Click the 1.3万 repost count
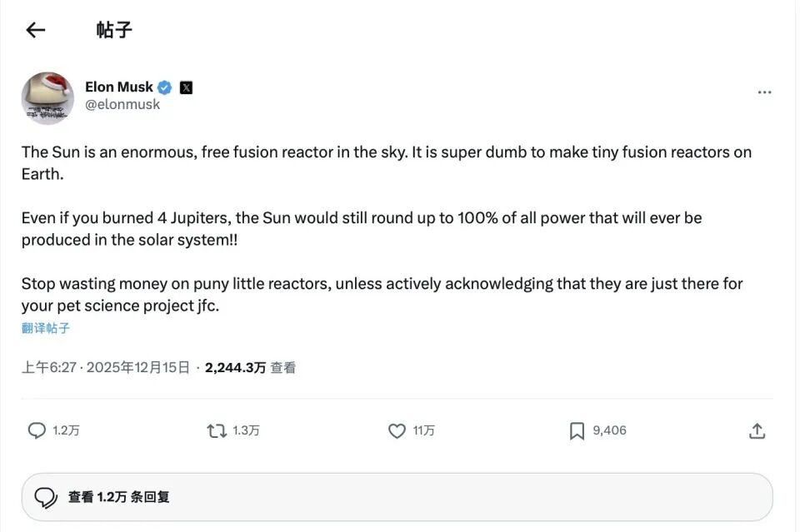 point(246,430)
